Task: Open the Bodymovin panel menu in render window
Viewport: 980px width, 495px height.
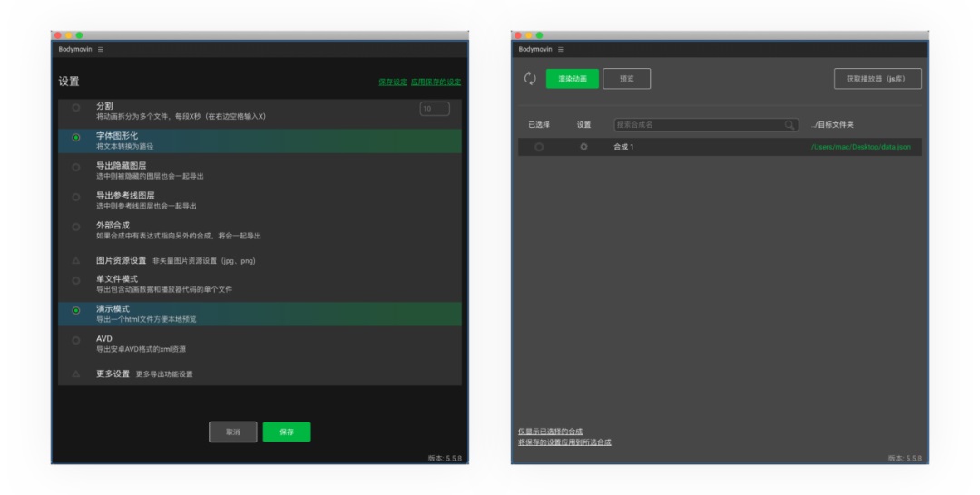Action: tap(561, 49)
